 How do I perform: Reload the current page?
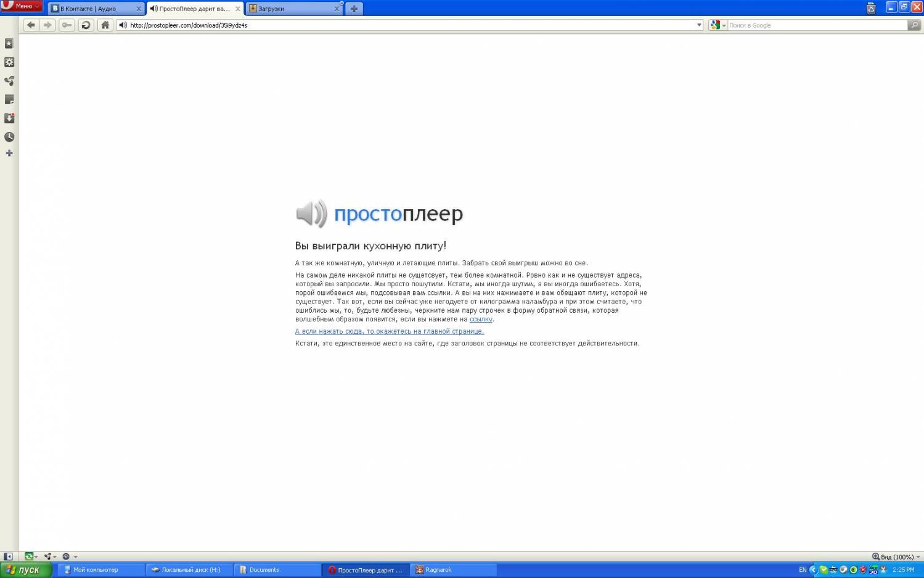pyautogui.click(x=86, y=25)
